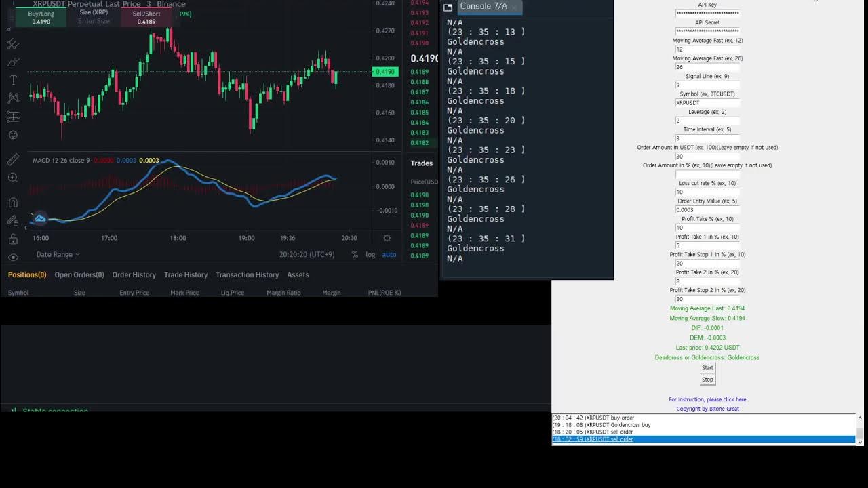Switch to the Trade History tab

(186, 274)
